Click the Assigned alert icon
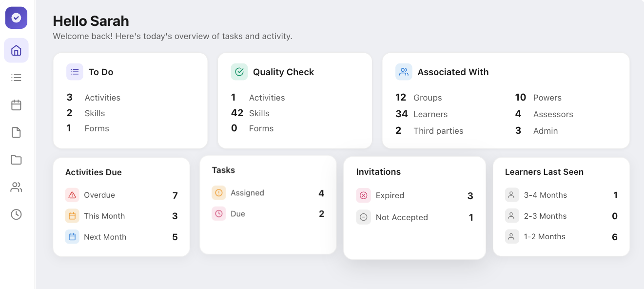Screen dimensions: 644x289 (219, 193)
